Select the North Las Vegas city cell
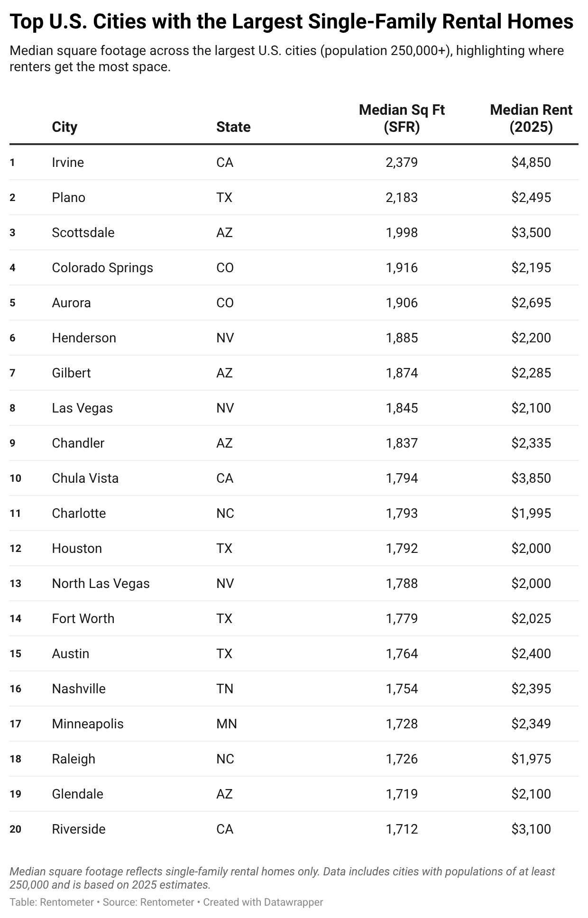Viewport: 588px width, 918px height. tap(101, 584)
